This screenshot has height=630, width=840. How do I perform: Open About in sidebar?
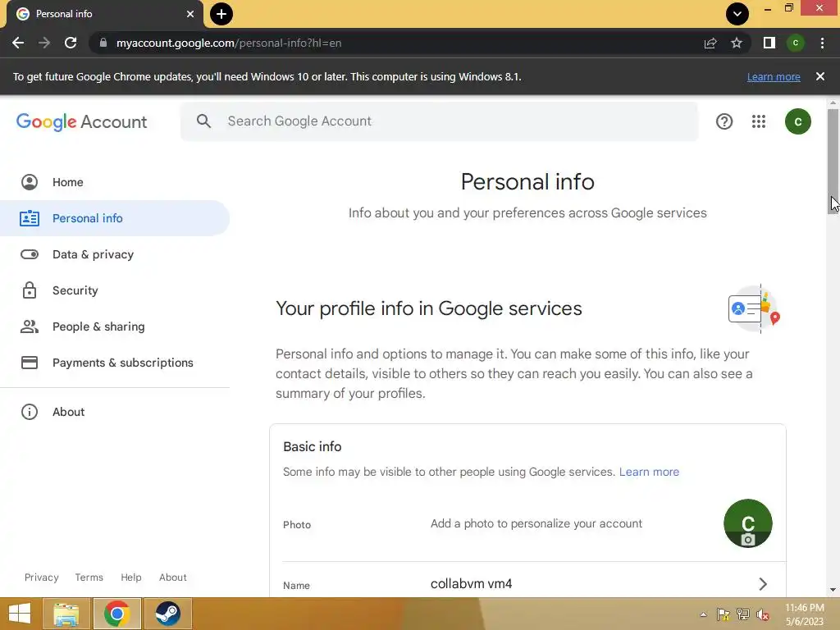coord(115,412)
